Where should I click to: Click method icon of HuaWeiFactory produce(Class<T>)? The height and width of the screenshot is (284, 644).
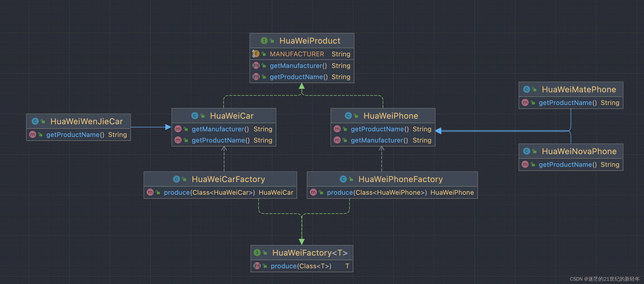point(257,266)
